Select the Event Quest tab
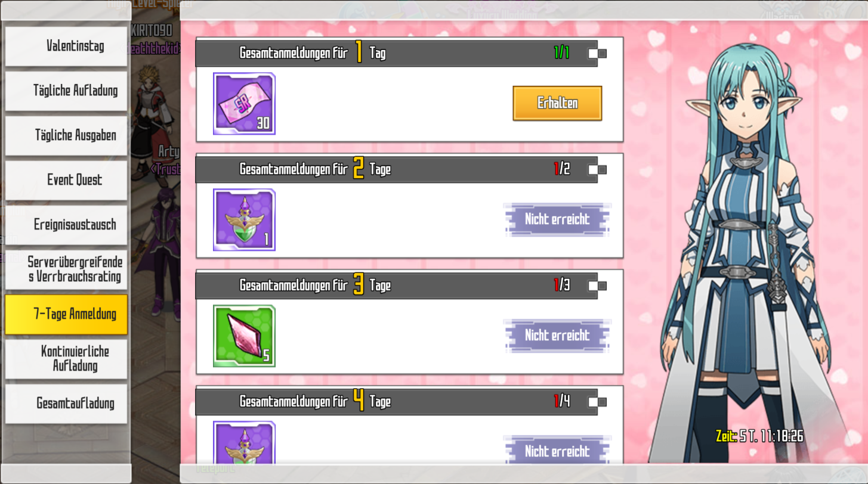The height and width of the screenshot is (484, 868). click(66, 181)
